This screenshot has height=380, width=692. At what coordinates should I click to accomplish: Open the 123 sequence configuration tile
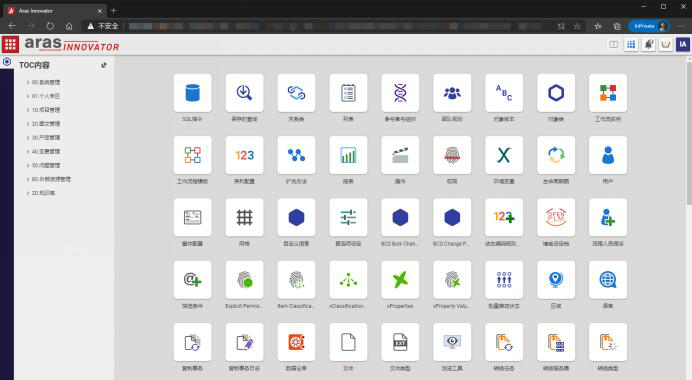pos(244,155)
